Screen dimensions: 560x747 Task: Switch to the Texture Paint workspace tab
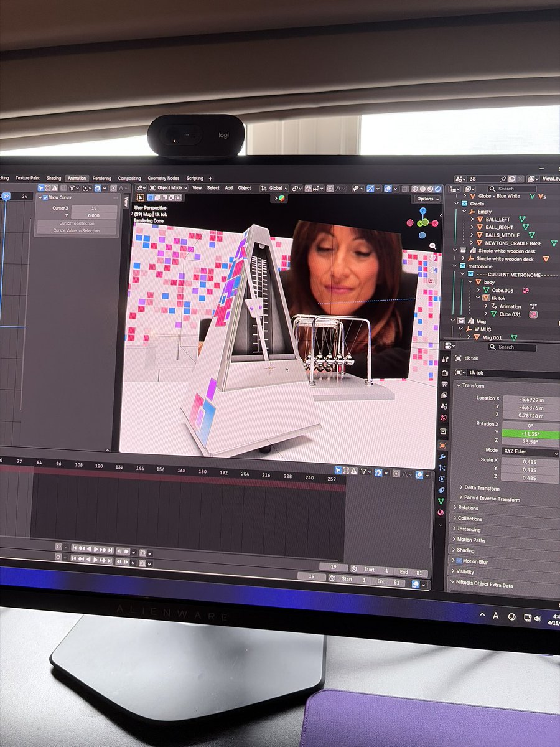27,178
